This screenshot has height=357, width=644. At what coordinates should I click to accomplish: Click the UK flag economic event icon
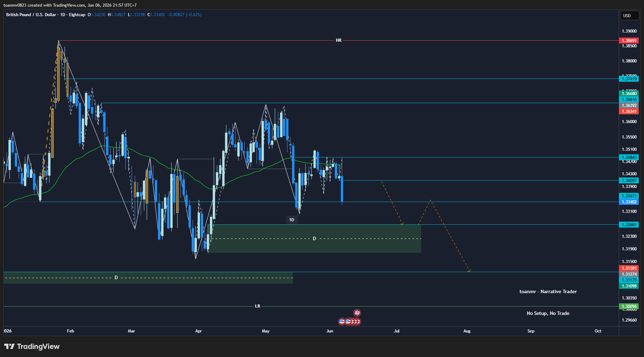(357, 312)
